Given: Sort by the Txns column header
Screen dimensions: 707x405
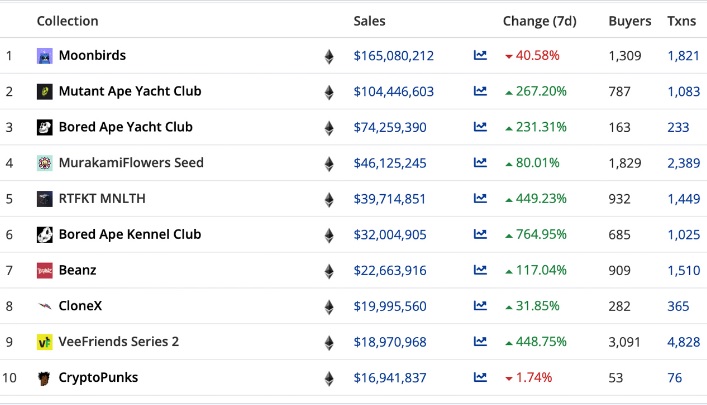Looking at the screenshot, I should [x=682, y=21].
